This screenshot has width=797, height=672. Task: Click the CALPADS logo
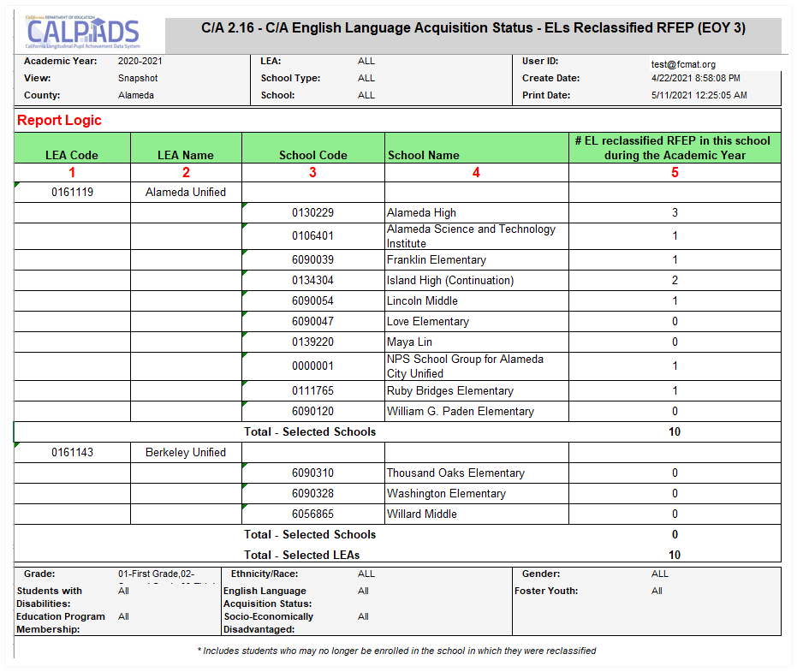[x=82, y=33]
